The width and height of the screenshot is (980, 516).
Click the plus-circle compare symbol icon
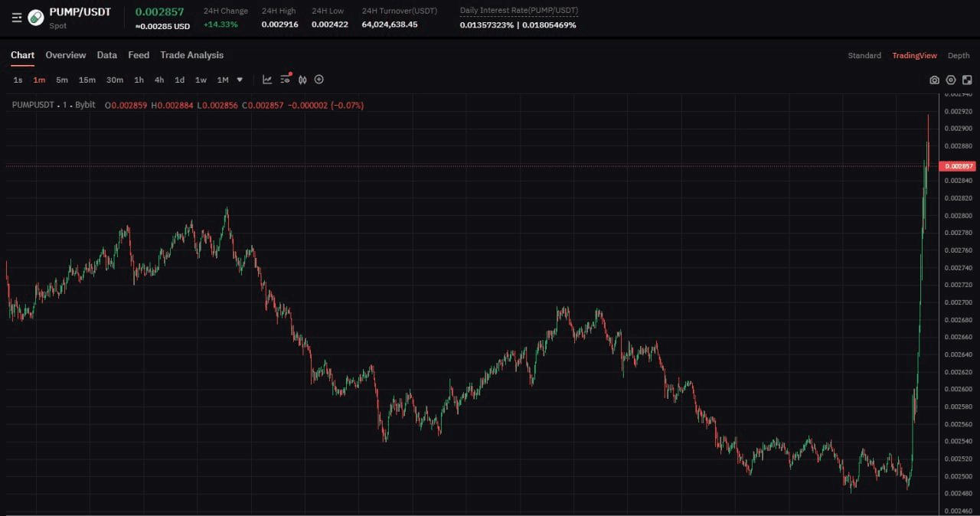[319, 80]
